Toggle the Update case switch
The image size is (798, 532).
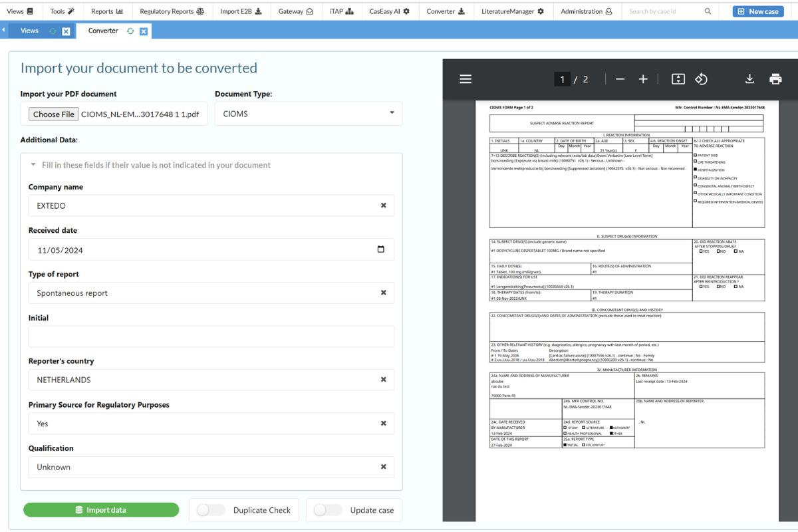[x=327, y=510]
